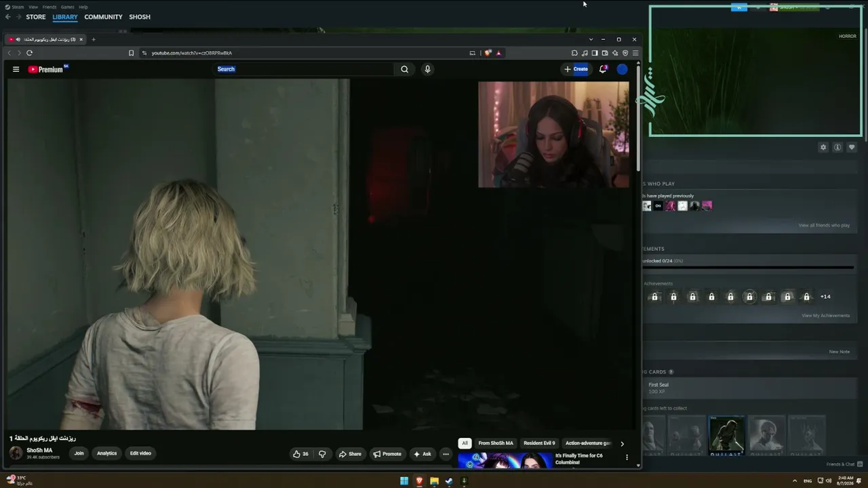The image size is (868, 488).
Task: Click the Edit video button
Action: point(140,453)
